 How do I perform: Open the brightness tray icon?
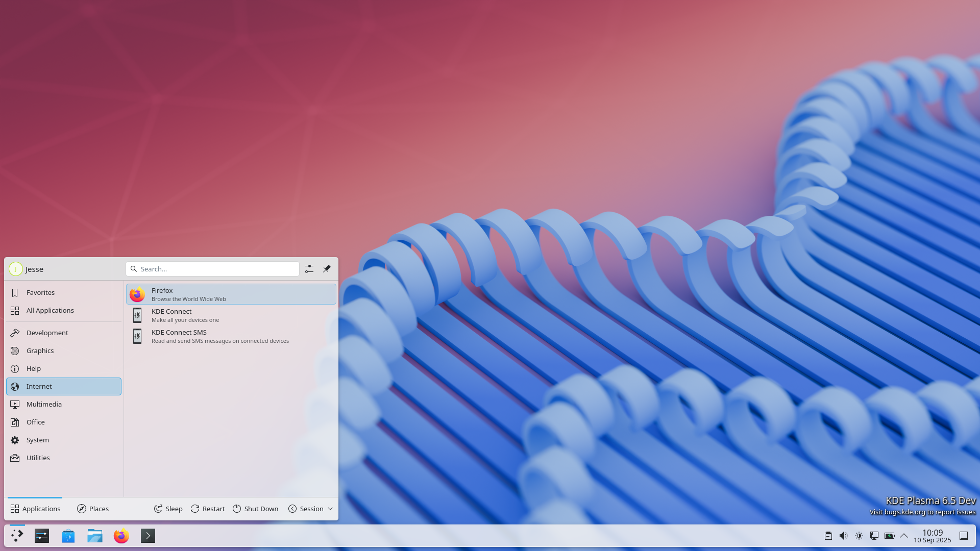(859, 536)
